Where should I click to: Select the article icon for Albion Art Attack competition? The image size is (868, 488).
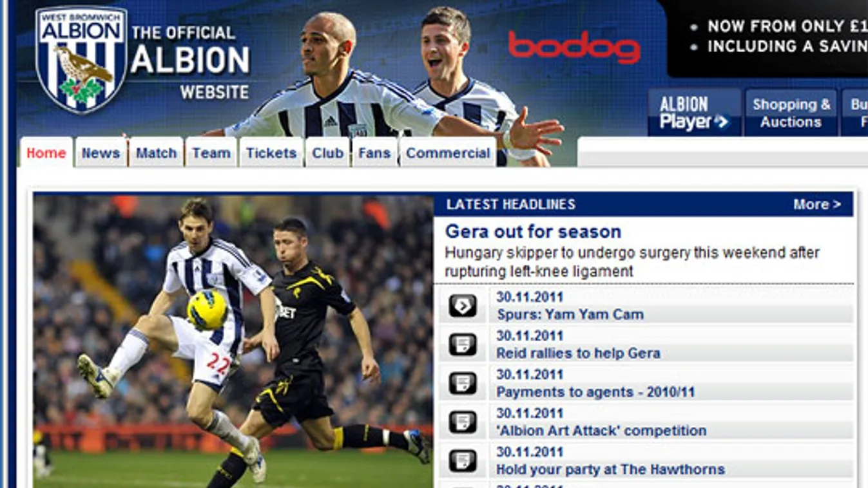[x=463, y=422]
